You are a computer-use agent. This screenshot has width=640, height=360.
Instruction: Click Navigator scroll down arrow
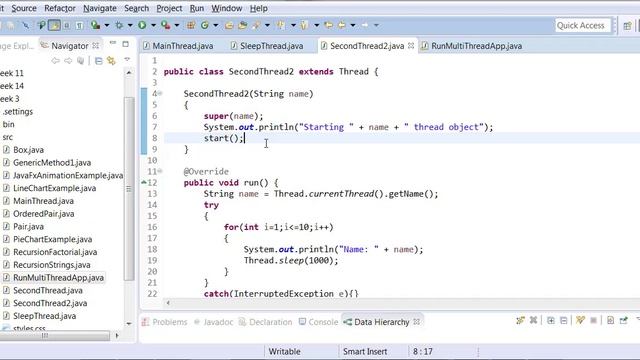(129, 324)
